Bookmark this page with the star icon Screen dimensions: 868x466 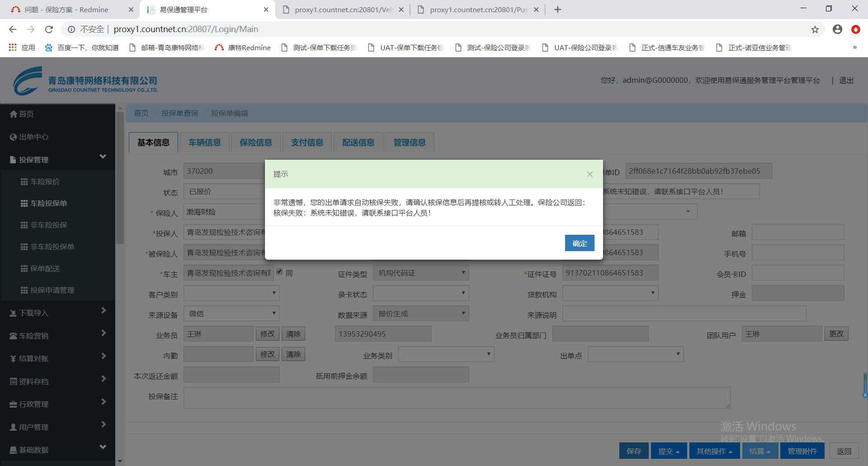pyautogui.click(x=815, y=29)
